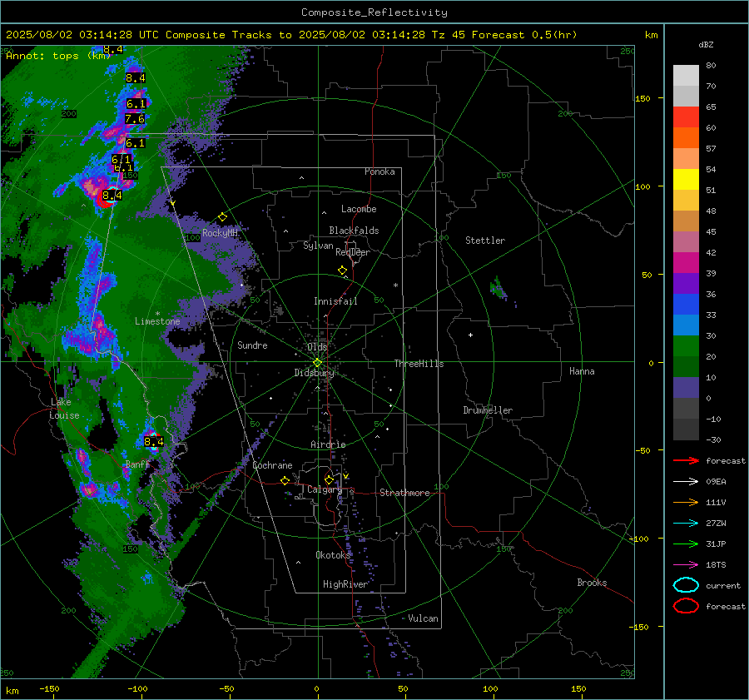Click the -100 tick on the bottom axis

(137, 688)
